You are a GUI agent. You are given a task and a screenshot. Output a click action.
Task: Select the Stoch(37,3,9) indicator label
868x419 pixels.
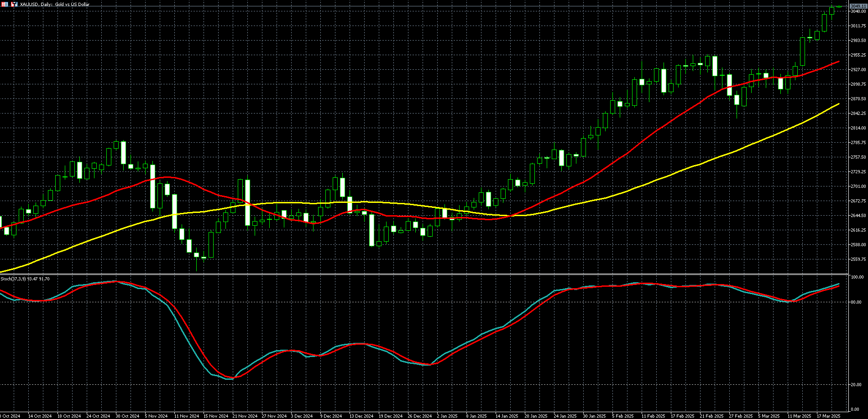coord(25,279)
